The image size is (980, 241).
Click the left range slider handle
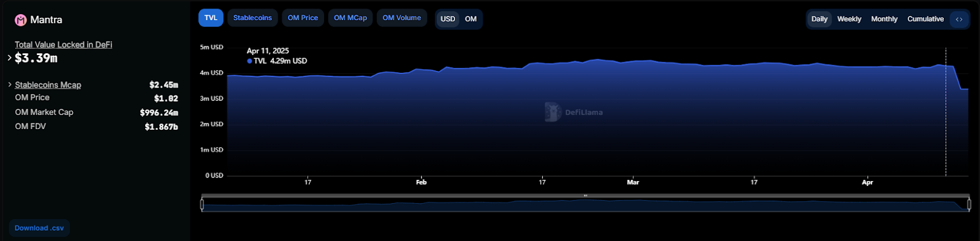coord(202,204)
